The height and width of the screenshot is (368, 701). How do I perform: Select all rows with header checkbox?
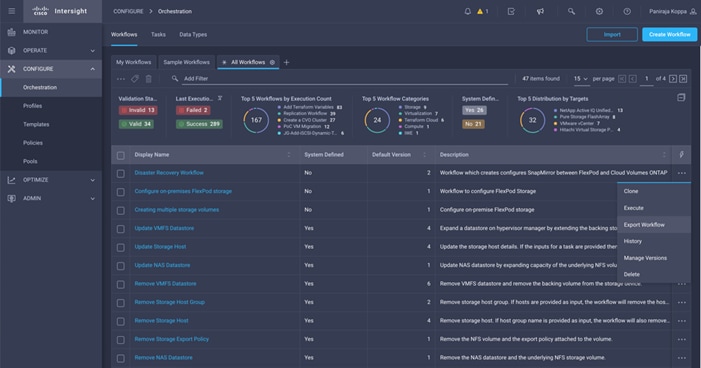coord(121,155)
